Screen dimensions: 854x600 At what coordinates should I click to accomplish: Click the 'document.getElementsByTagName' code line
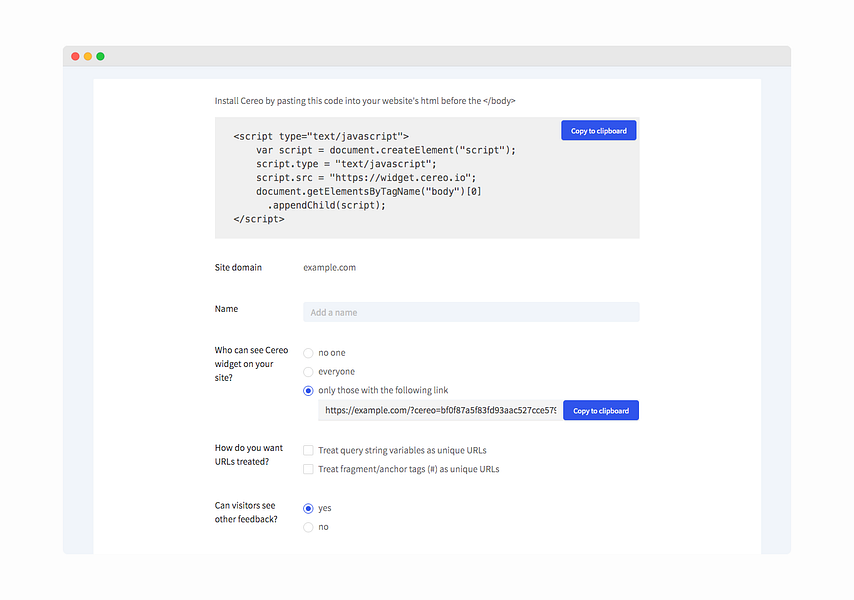point(369,192)
